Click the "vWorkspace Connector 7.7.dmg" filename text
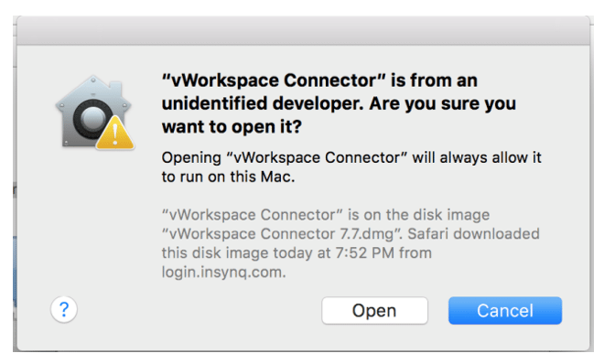The height and width of the screenshot is (364, 604). point(281,234)
